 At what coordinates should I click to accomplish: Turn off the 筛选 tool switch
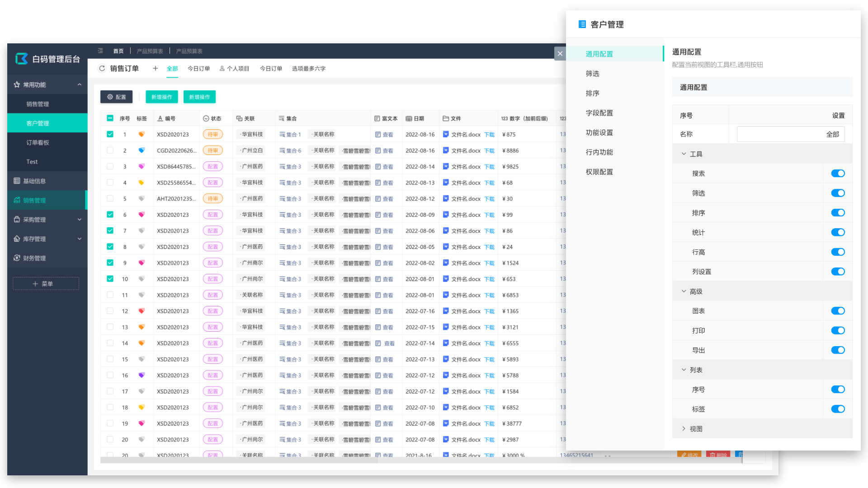tap(838, 193)
